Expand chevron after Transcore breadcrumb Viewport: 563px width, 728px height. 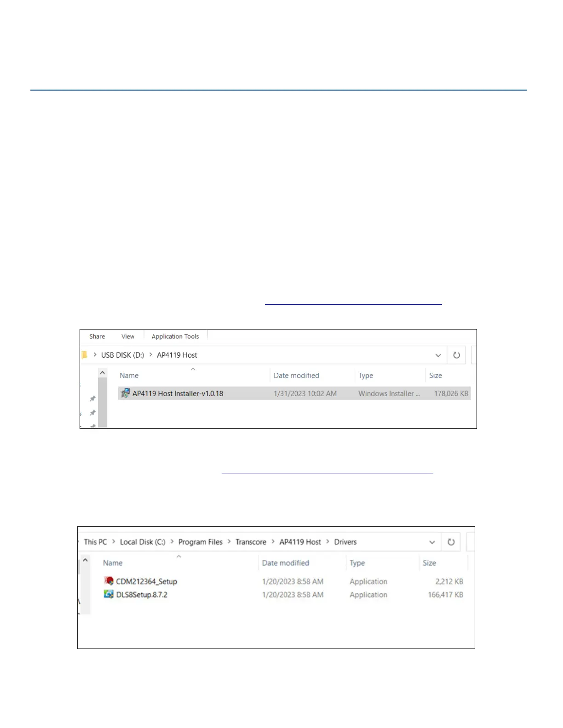(x=273, y=541)
